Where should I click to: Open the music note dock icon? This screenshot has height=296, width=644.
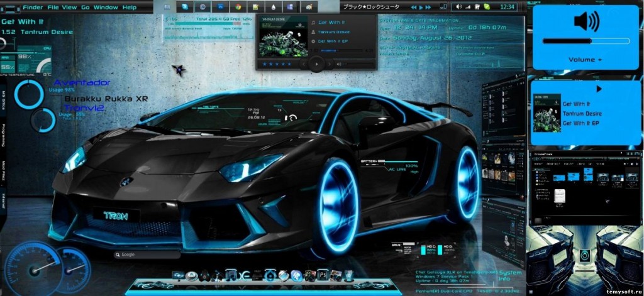231,275
